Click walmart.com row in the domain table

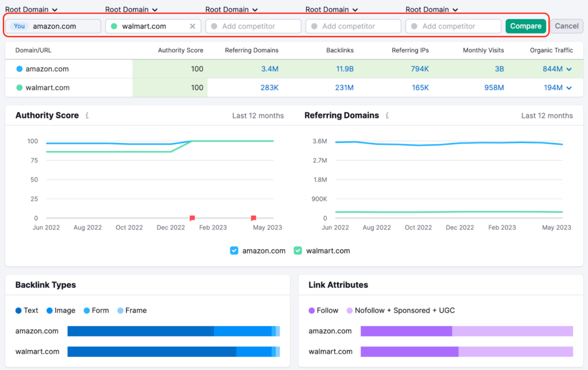coord(294,88)
